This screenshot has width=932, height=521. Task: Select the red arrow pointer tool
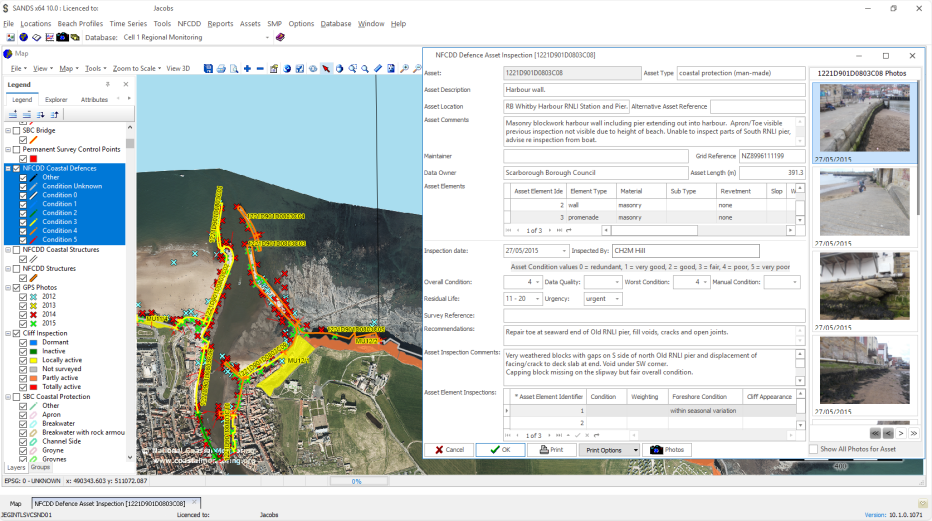[x=326, y=69]
